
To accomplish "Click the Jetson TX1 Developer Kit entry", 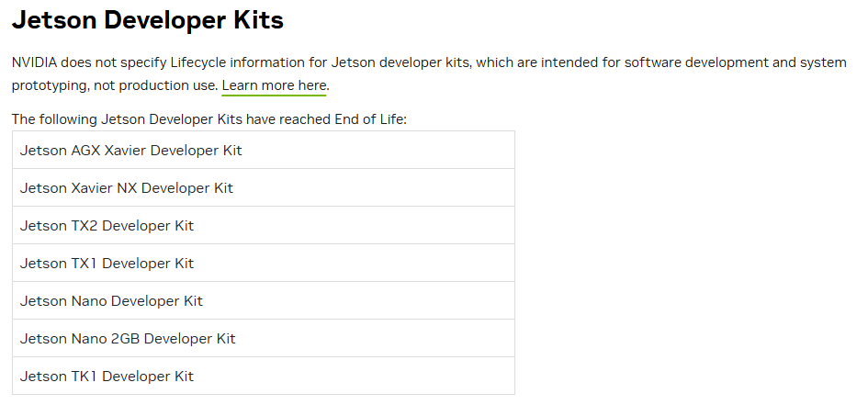I will [x=264, y=263].
